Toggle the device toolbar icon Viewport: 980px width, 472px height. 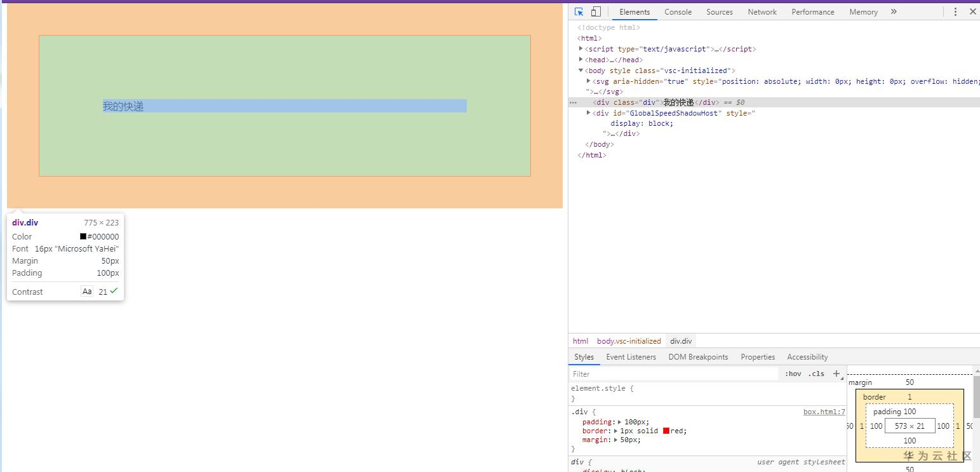coord(596,11)
